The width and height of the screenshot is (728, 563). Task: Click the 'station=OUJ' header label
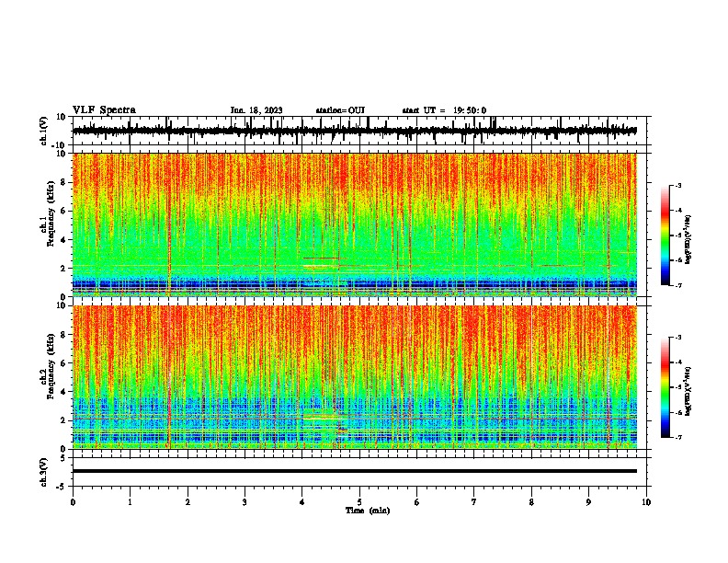pos(340,110)
